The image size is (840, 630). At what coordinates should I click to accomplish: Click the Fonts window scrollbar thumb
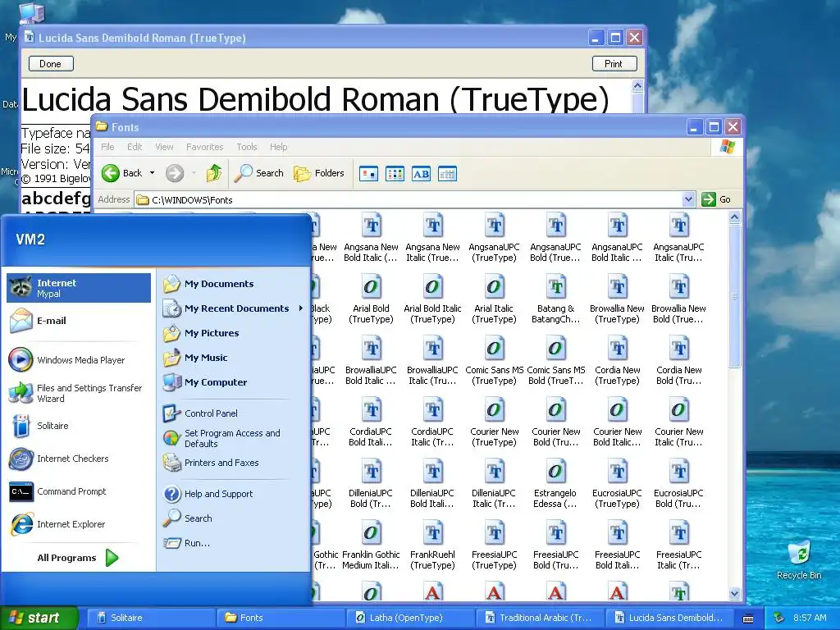coord(734,296)
